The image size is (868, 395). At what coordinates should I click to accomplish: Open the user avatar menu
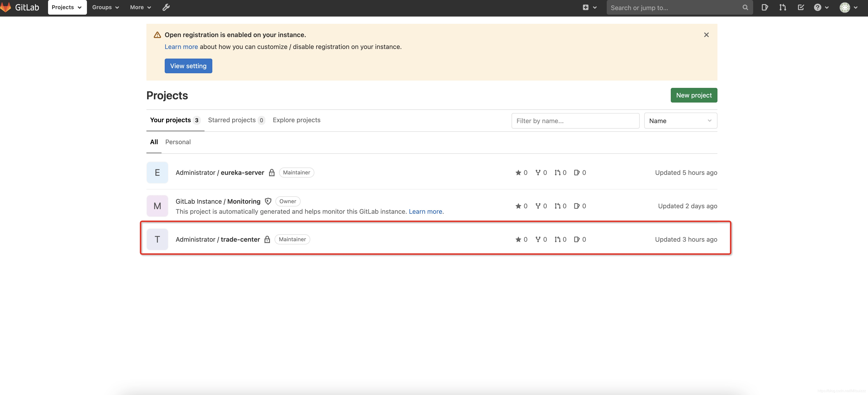848,7
